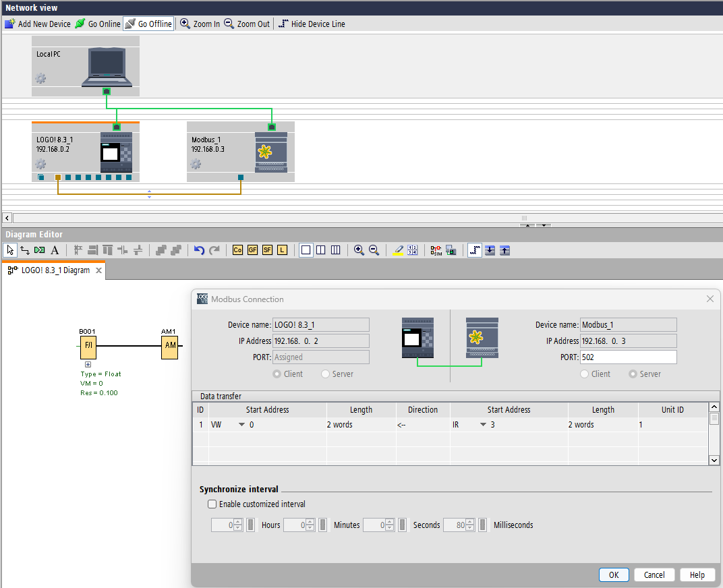The height and width of the screenshot is (588, 723).
Task: Select the Modbus_1 device in network view
Action: click(241, 152)
